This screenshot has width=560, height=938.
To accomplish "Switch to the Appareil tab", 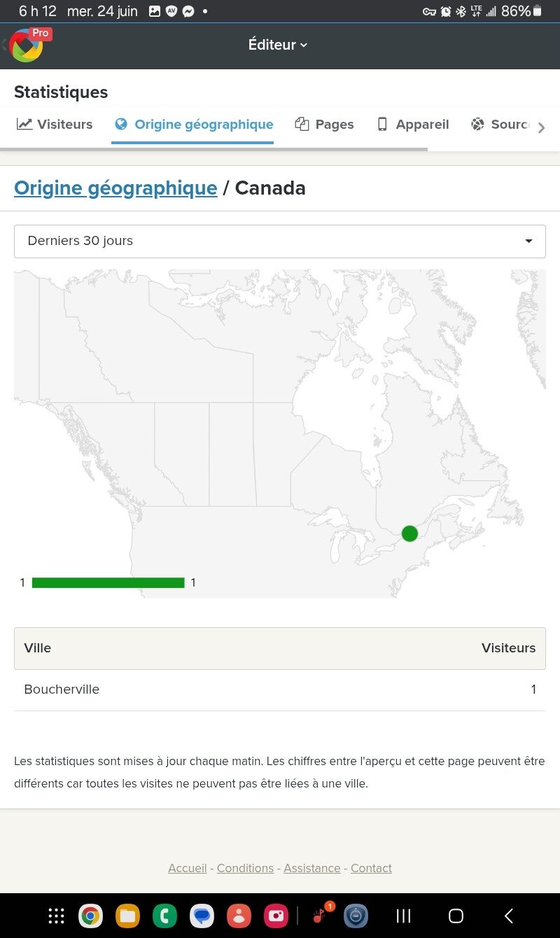I will (x=413, y=125).
